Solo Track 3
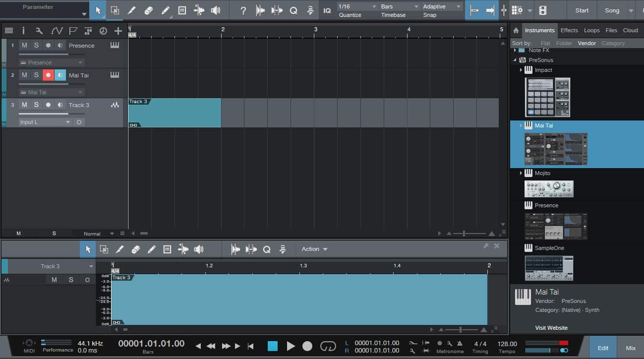644x359 pixels. coord(36,105)
